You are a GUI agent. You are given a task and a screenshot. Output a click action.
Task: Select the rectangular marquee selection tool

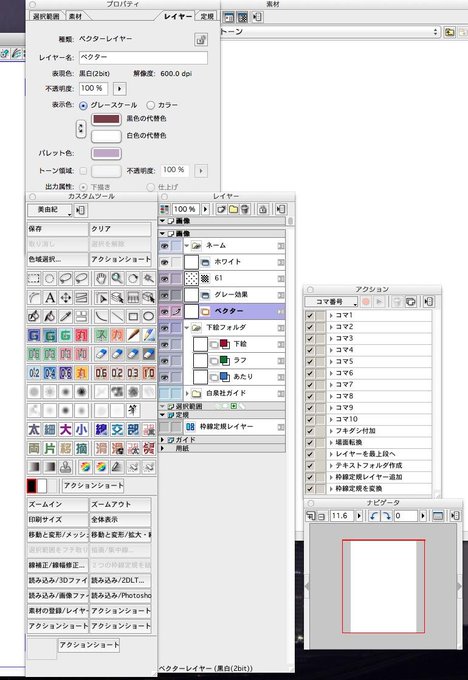pyautogui.click(x=34, y=278)
